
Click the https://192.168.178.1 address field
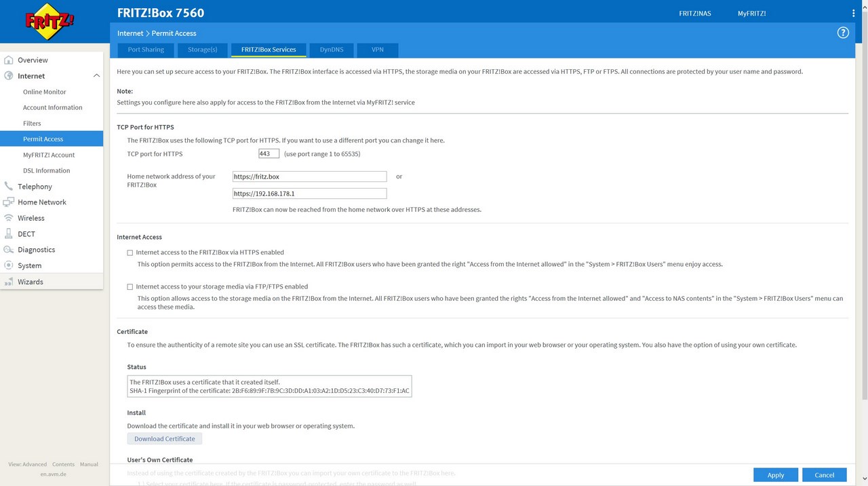[x=310, y=193]
